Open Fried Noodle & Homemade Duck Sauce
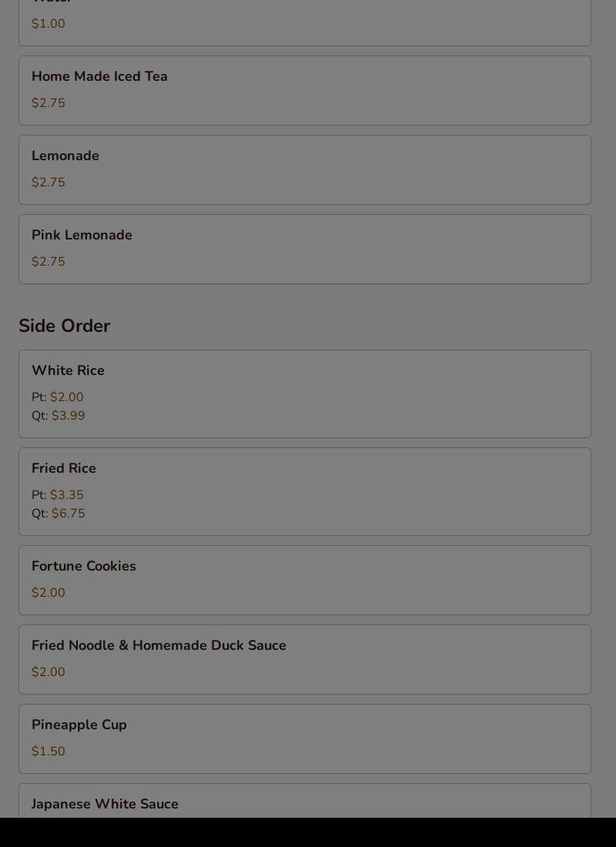Image resolution: width=616 pixels, height=847 pixels. [x=159, y=645]
